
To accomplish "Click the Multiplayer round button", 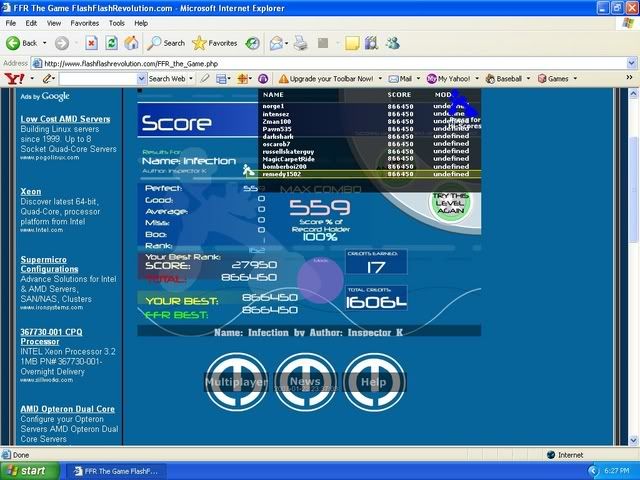I will (x=236, y=382).
